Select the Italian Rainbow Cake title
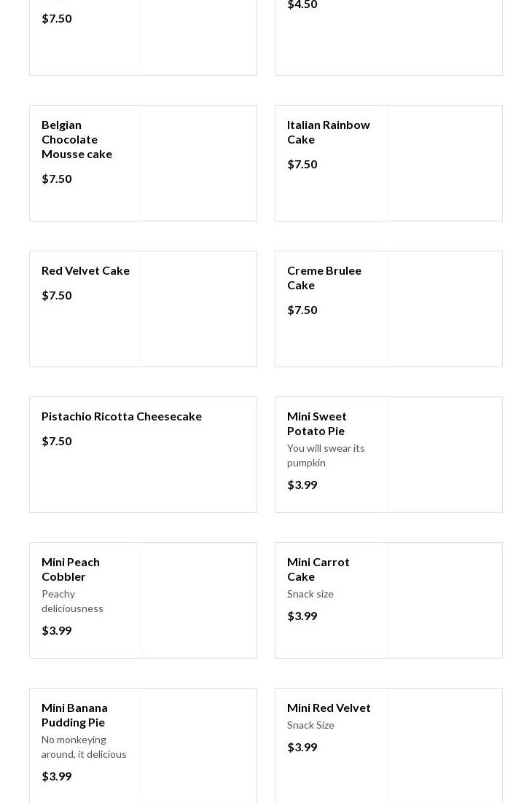532x803 pixels. (x=328, y=132)
